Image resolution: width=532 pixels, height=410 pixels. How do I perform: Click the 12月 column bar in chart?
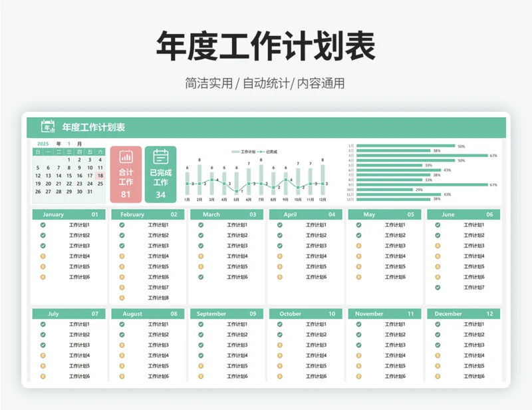coord(323,180)
